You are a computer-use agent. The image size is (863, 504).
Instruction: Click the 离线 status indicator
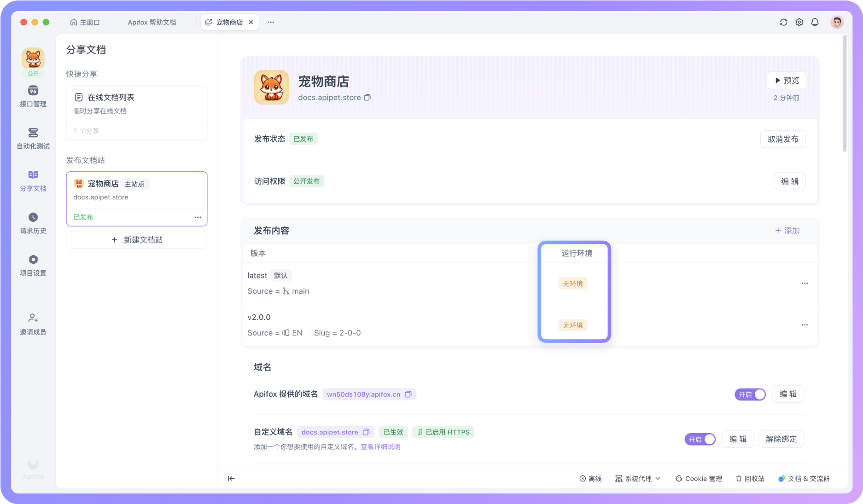click(590, 479)
